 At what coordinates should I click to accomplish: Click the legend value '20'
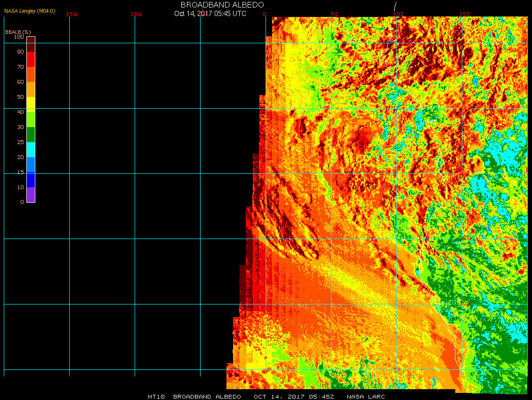(x=21, y=157)
